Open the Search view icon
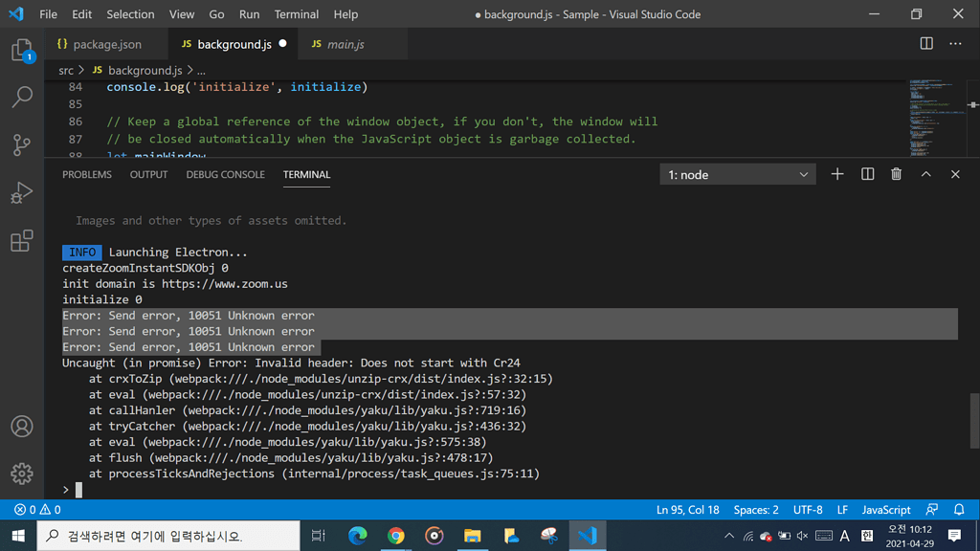 21,97
